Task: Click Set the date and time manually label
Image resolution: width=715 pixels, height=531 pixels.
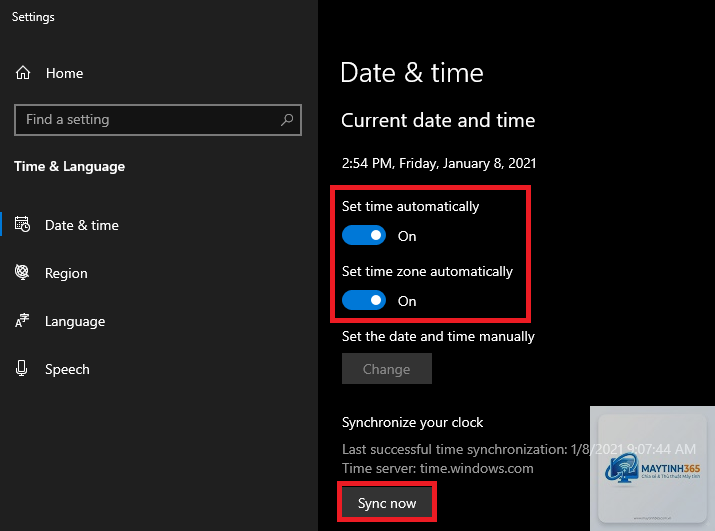Action: (x=438, y=337)
